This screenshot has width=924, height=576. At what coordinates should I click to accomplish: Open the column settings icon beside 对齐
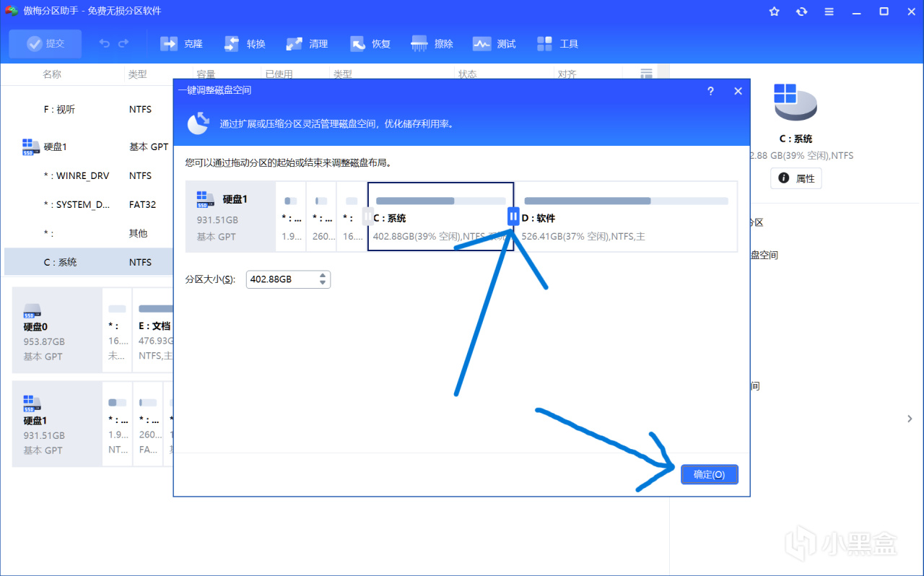(647, 74)
